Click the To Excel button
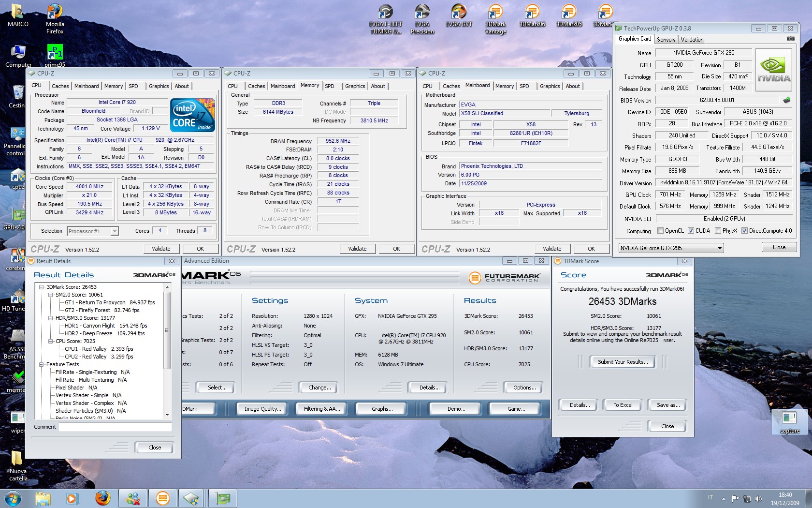The width and height of the screenshot is (812, 508). coord(623,405)
